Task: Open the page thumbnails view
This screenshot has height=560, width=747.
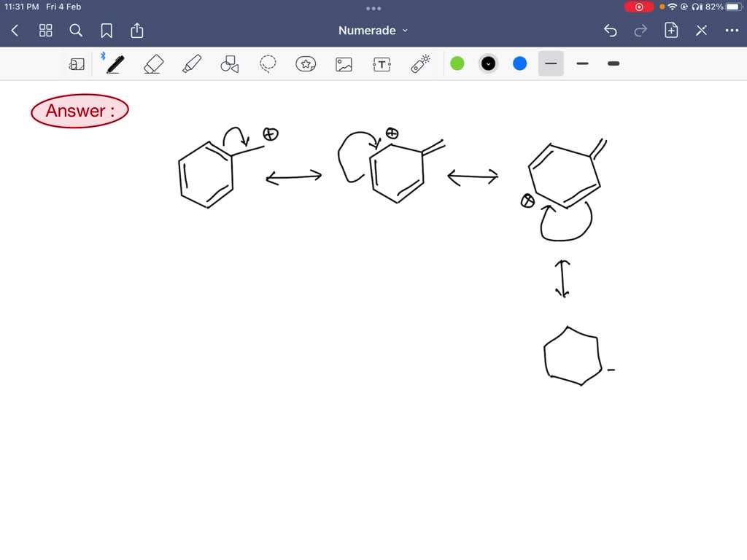Action: click(77, 63)
